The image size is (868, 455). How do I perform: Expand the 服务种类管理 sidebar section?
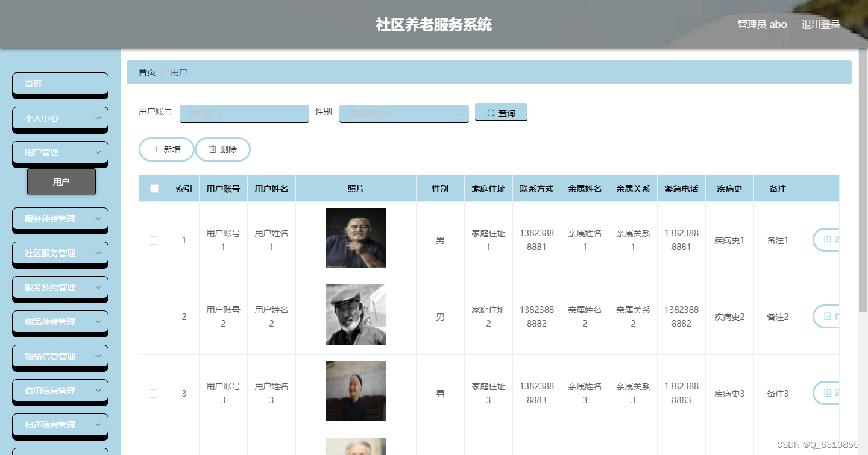pyautogui.click(x=60, y=219)
